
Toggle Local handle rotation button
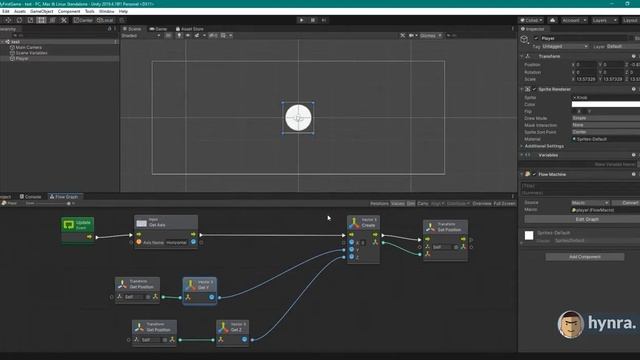click(105, 20)
